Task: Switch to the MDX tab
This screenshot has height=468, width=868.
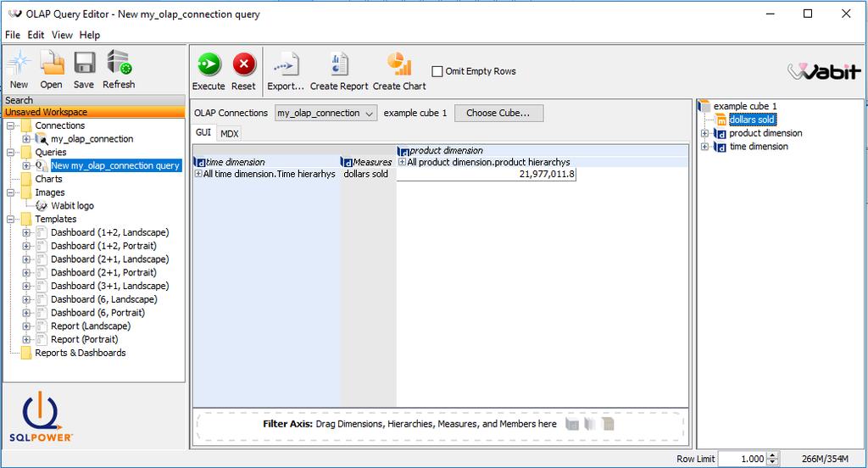Action: 229,133
